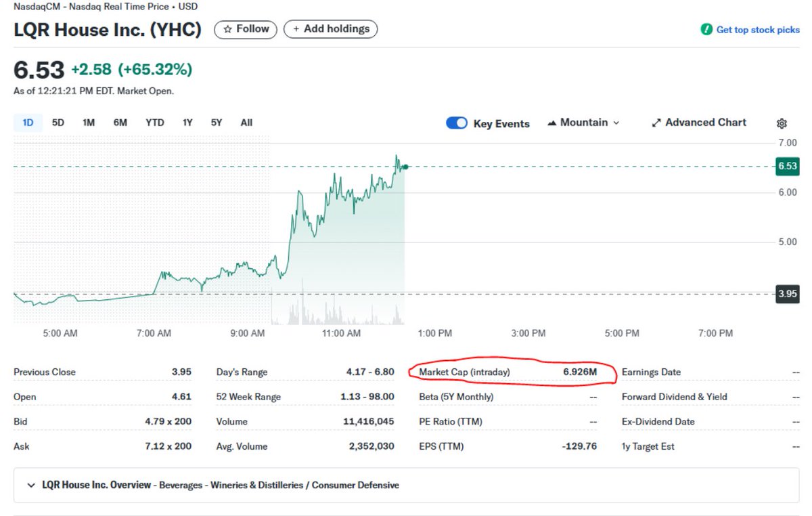Click the 6.53 headline price
Screen dimensions: 812x516
[x=39, y=70]
